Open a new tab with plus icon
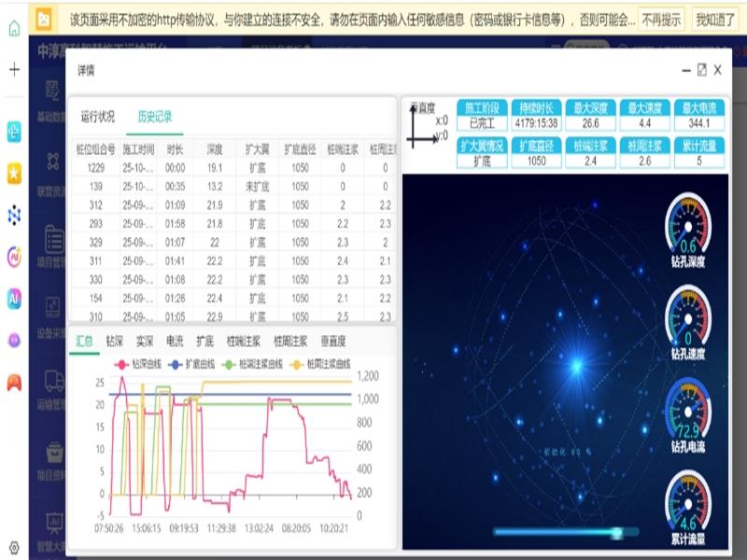This screenshot has width=747, height=560. tap(14, 70)
